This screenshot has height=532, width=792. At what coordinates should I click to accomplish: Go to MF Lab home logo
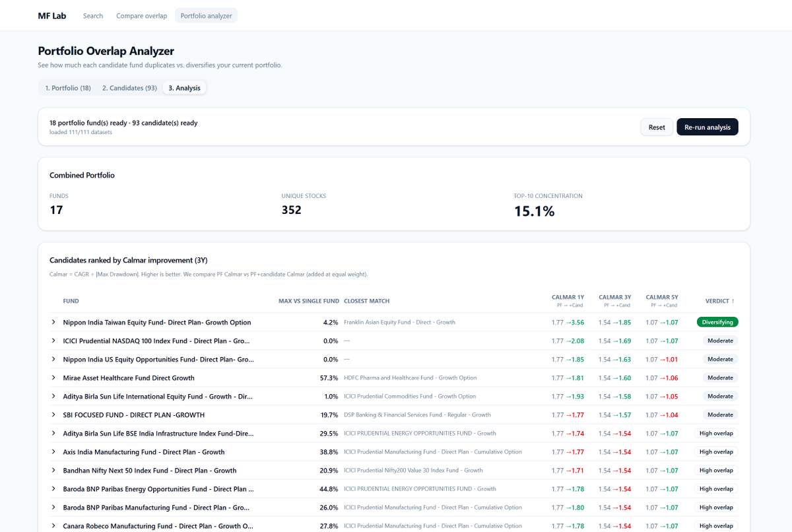[x=52, y=16]
